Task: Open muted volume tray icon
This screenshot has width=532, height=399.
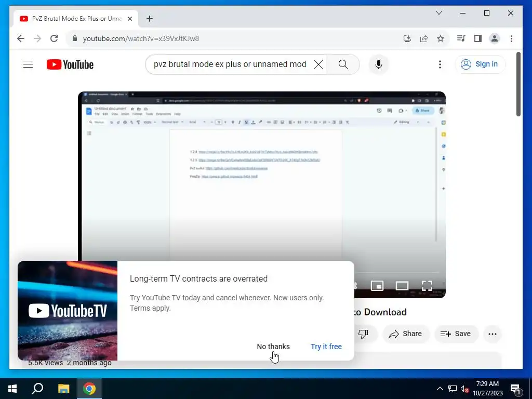Action: [x=465, y=389]
